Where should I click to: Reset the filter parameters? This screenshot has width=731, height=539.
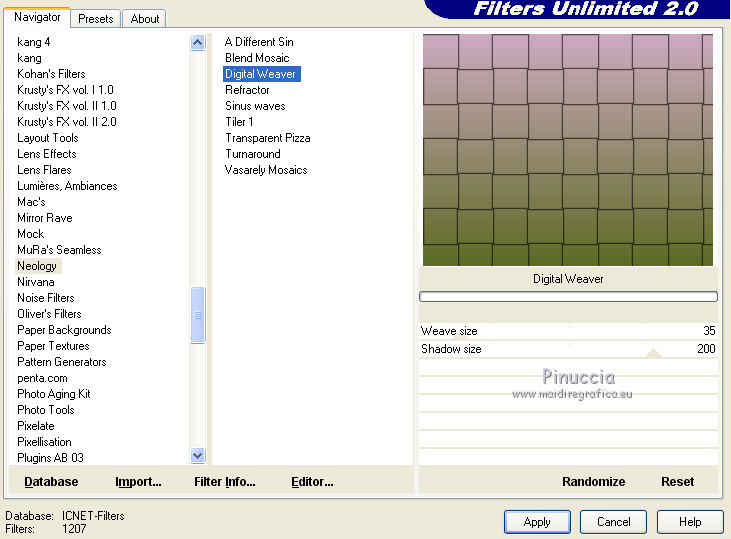click(x=677, y=482)
